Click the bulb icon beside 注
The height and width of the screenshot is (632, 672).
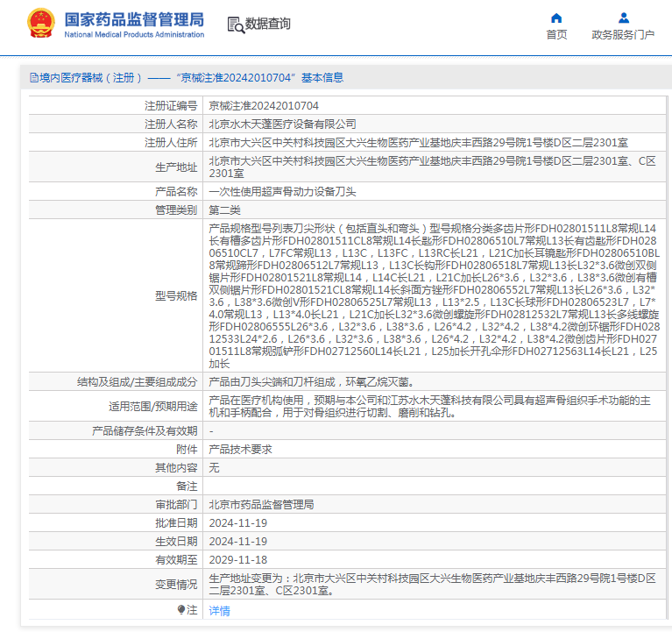(x=180, y=609)
